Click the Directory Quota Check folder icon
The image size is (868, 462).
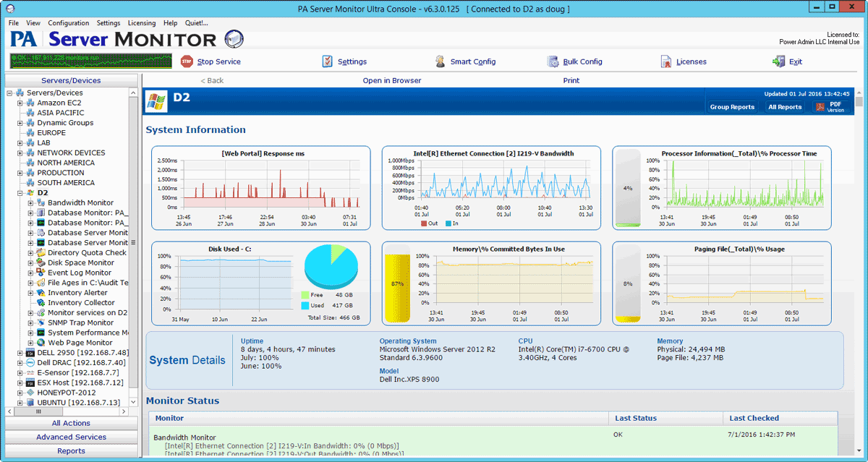[41, 253]
